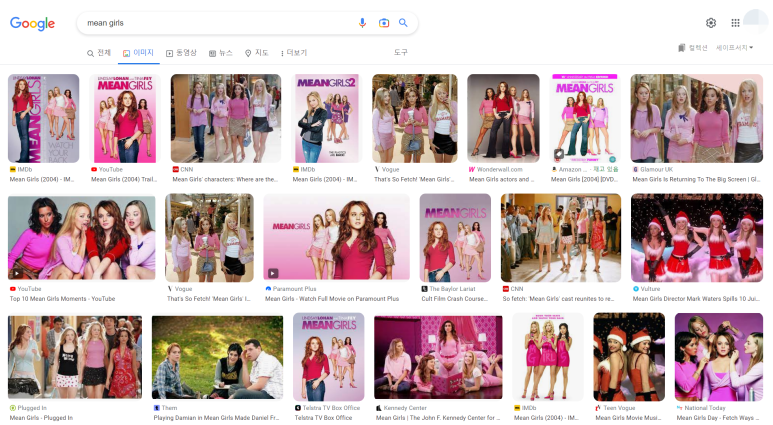Image resolution: width=773 pixels, height=425 pixels.
Task: Open the third-row IMDb pink dresses thumbnail
Action: click(x=548, y=357)
